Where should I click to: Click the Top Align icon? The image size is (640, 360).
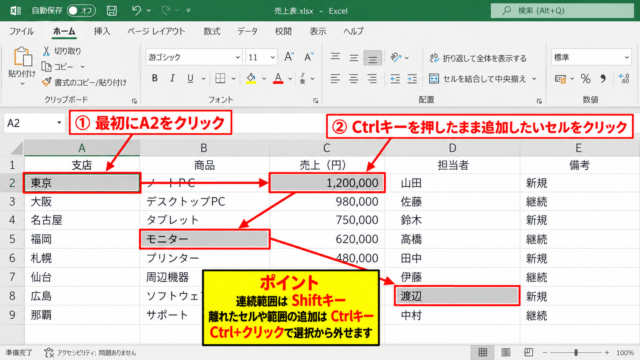[x=335, y=57]
